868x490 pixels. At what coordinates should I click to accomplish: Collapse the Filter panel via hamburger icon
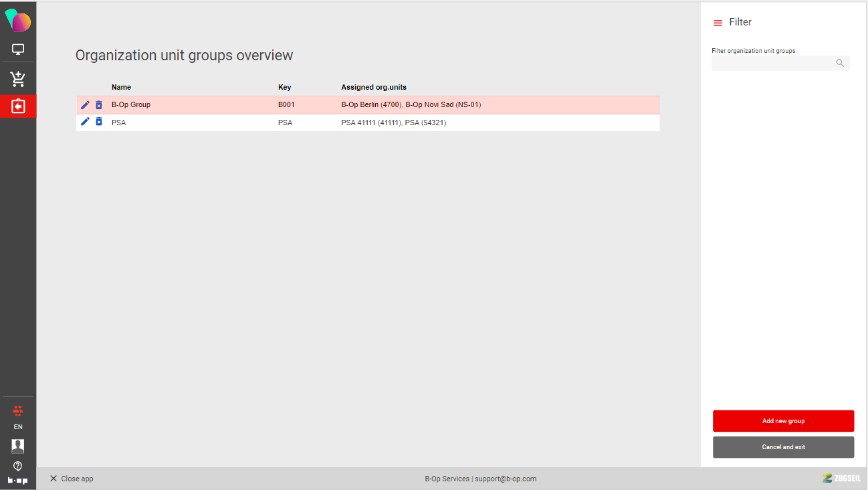point(718,23)
